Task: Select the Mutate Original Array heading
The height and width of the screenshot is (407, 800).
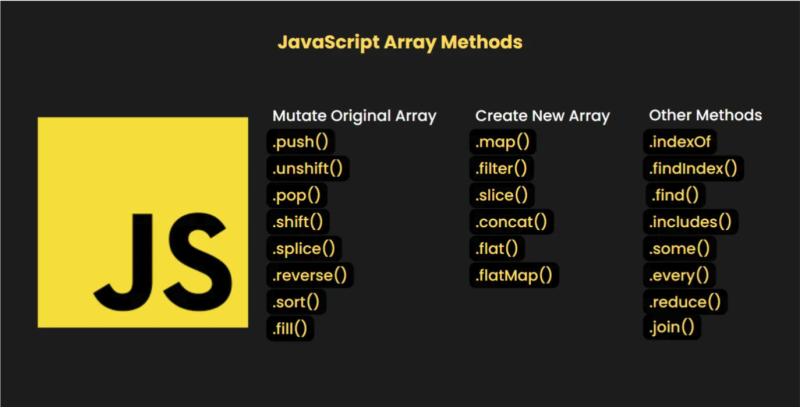Action: click(x=354, y=115)
